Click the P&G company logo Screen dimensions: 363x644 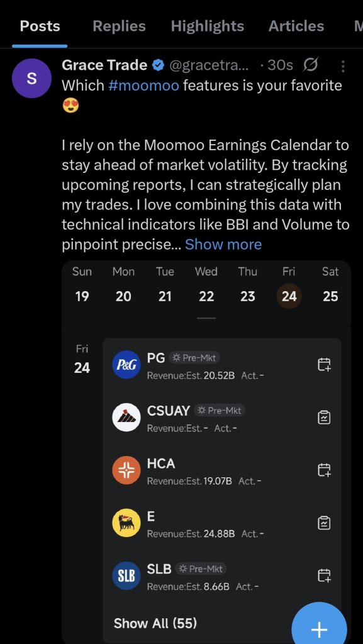(x=126, y=365)
